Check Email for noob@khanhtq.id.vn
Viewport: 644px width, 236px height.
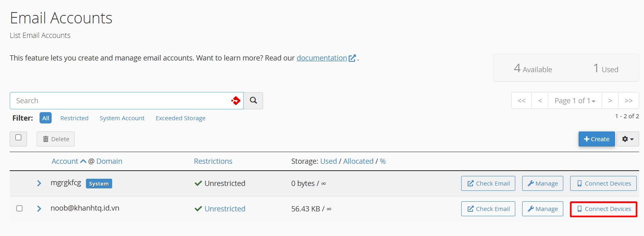[488, 209]
